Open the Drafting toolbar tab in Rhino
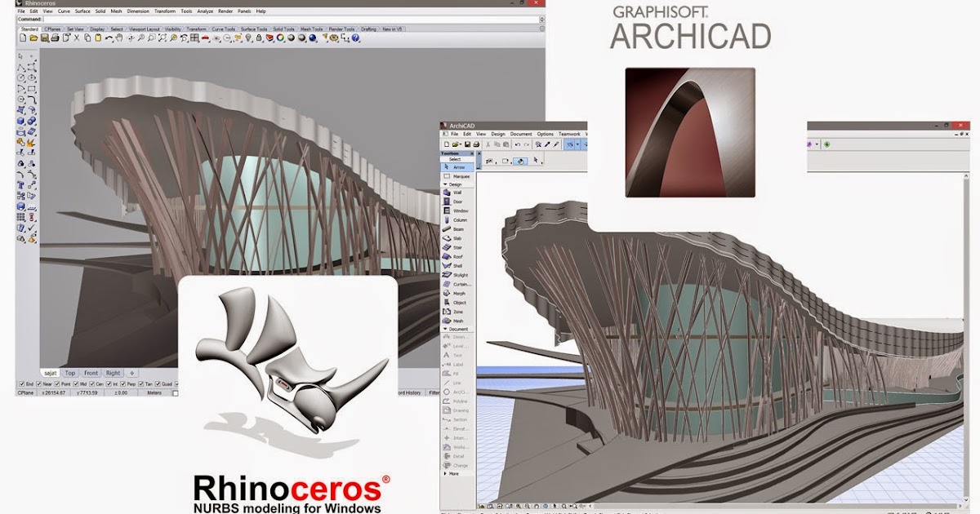This screenshot has width=980, height=514. (368, 29)
